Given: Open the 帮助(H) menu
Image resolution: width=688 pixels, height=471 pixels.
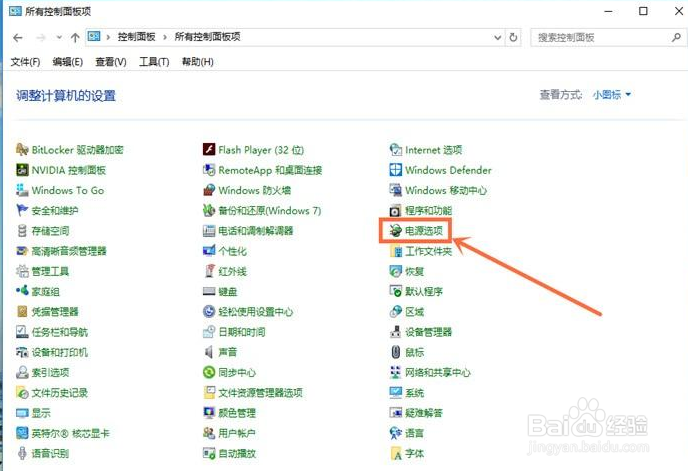Looking at the screenshot, I should [x=197, y=62].
